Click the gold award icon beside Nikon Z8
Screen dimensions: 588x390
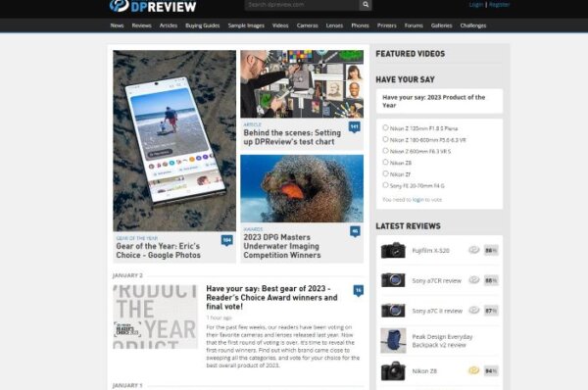coord(474,370)
